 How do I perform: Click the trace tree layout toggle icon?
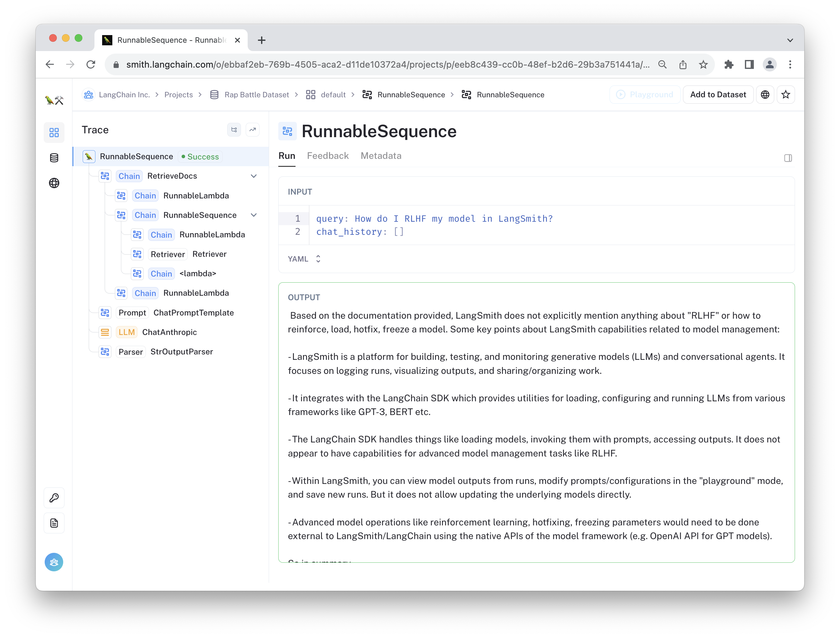(234, 130)
